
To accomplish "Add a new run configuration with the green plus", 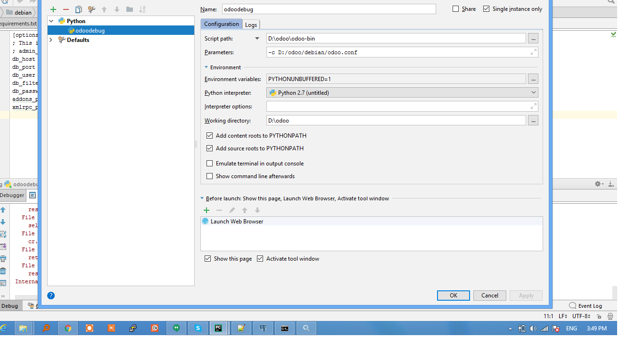I will click(53, 9).
